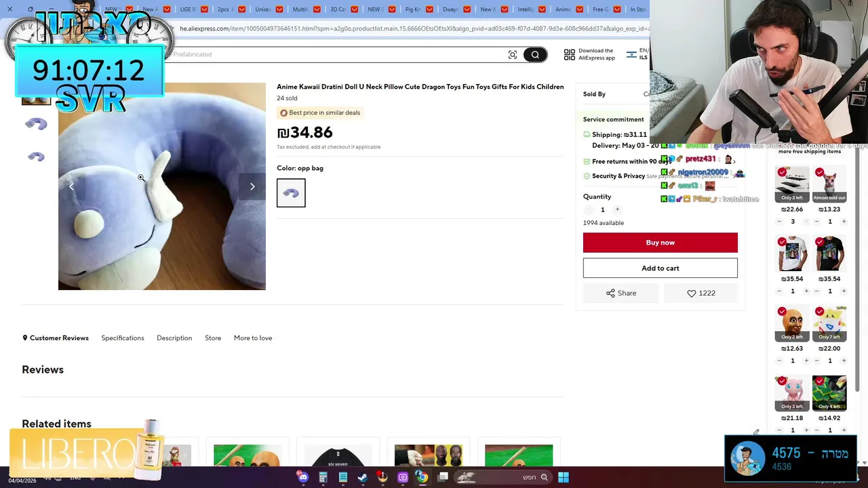The image size is (868, 488).
Task: Uncheck the ₪13.23 cat item
Action: click(820, 173)
